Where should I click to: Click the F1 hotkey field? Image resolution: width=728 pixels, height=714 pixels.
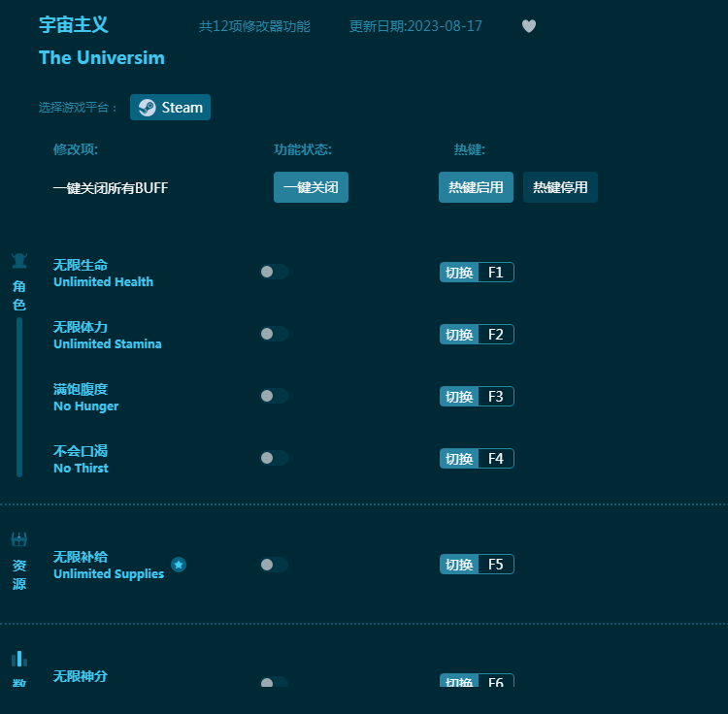tap(496, 273)
